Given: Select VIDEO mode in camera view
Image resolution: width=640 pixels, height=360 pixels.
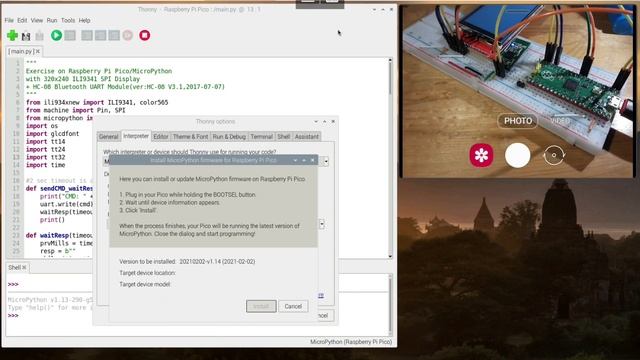Looking at the screenshot, I should 560,121.
